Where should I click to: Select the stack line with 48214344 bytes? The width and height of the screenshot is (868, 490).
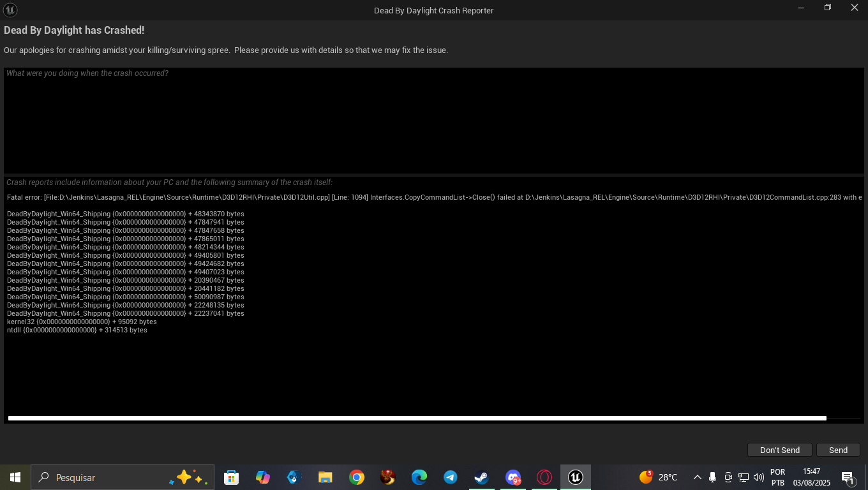(126, 247)
